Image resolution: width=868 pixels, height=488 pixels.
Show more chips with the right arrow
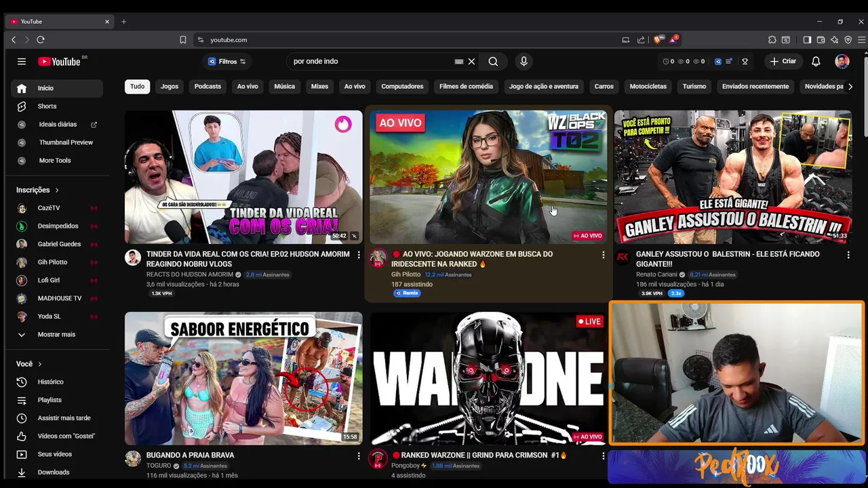click(x=850, y=87)
